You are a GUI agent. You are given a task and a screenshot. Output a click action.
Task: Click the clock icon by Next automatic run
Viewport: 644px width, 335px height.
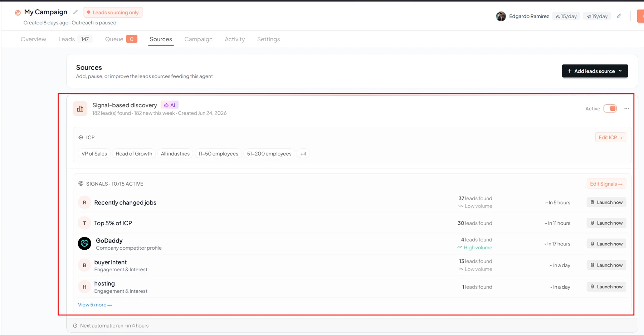(75, 326)
